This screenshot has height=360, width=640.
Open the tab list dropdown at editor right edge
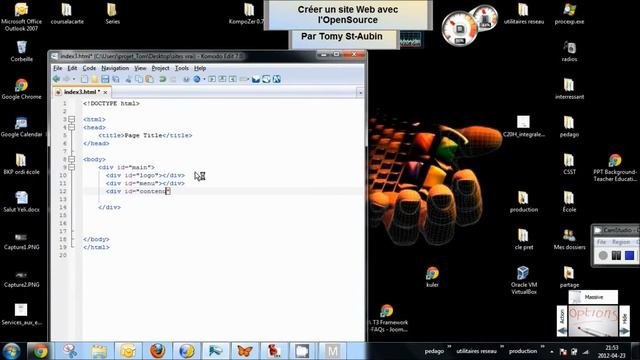(x=360, y=93)
